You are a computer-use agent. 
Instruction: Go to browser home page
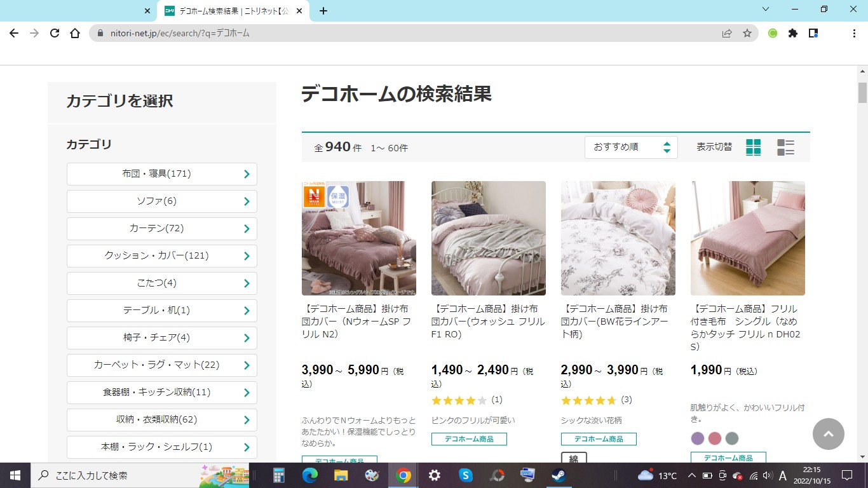75,33
